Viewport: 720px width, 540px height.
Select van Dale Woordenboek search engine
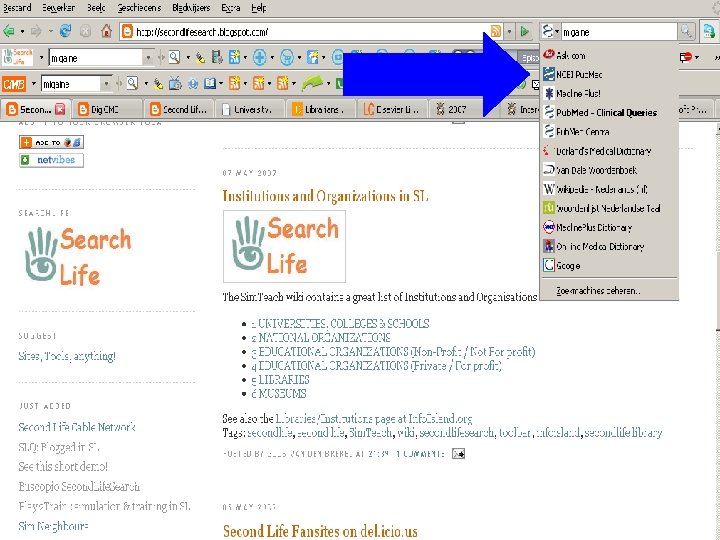608,170
